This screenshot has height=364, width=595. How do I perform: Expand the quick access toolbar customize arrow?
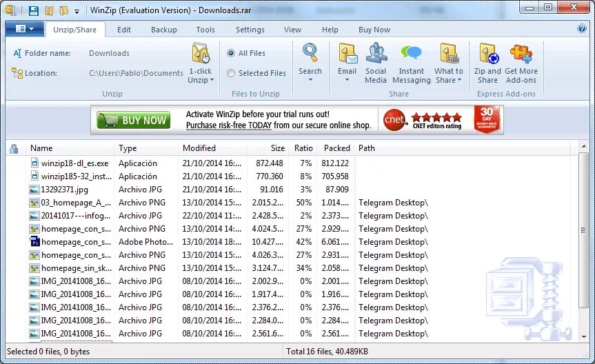click(77, 12)
